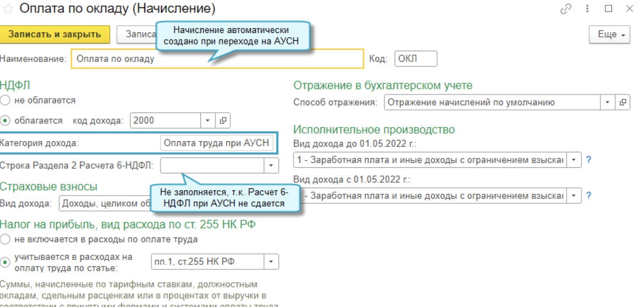
Task: Click help question mark for income before 01.05.2022
Action: click(x=588, y=160)
